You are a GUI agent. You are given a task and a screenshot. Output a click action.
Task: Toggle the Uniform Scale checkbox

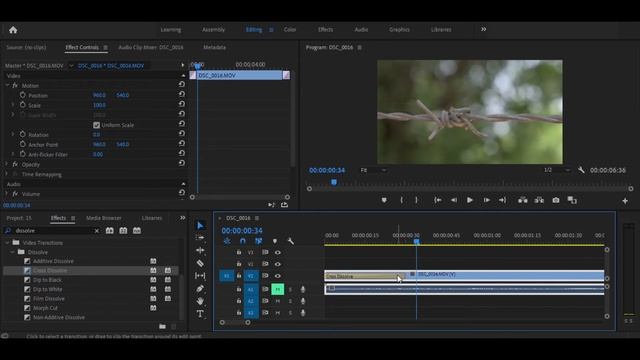pos(96,125)
